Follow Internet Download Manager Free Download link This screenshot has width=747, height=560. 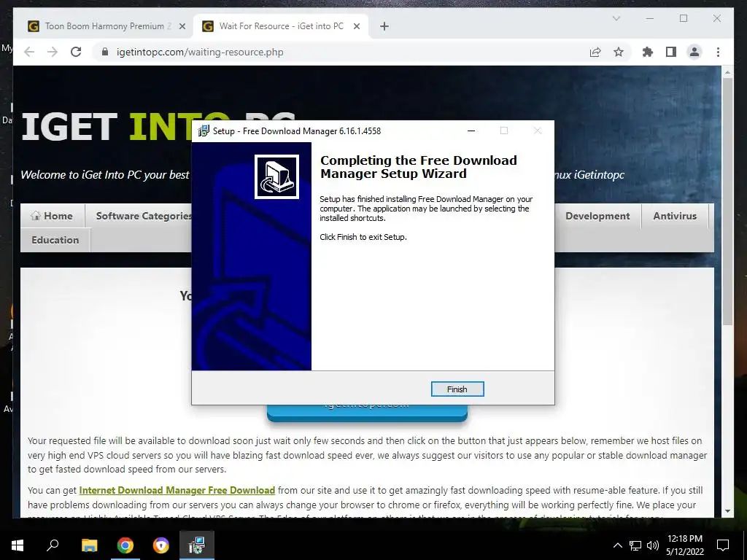click(x=177, y=490)
